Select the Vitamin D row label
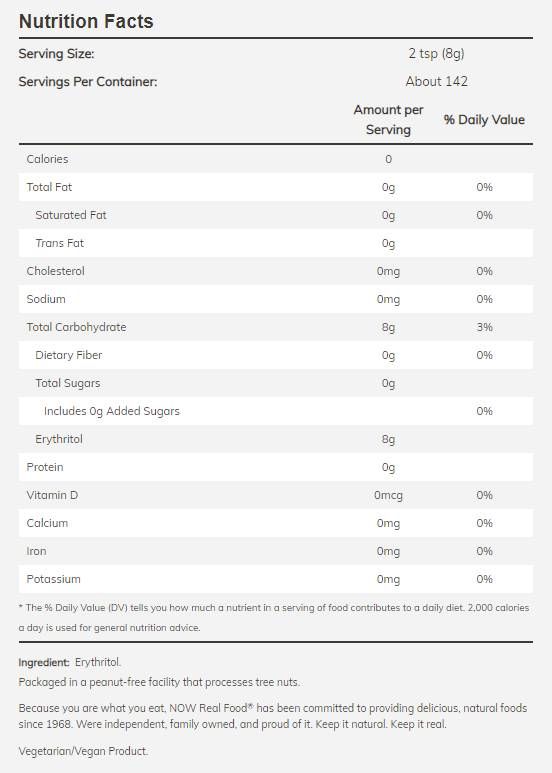This screenshot has width=552, height=773. 52,495
